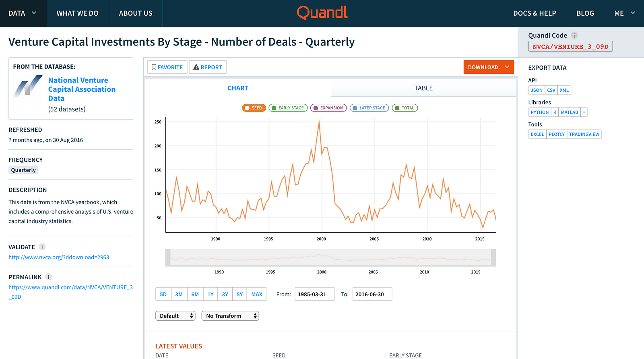Click the From date field
644x359 pixels.
(315, 294)
